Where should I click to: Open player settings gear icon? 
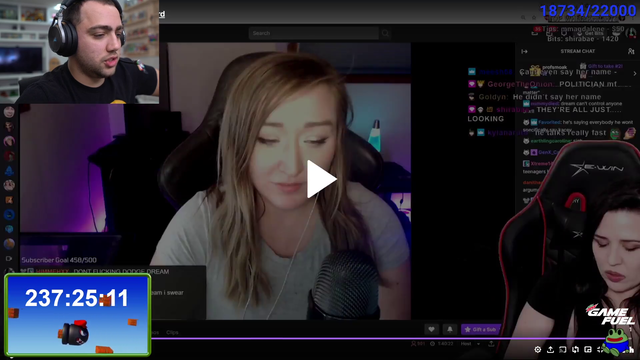(x=538, y=349)
